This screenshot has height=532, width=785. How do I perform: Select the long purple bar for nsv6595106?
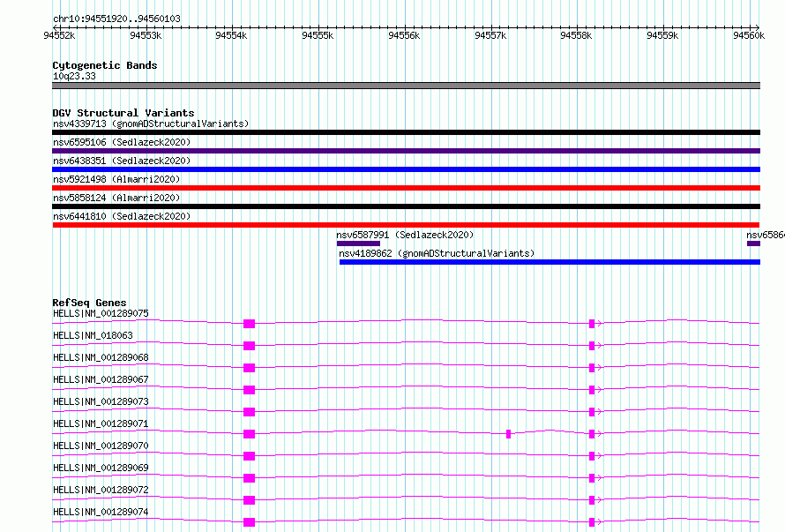[406, 151]
